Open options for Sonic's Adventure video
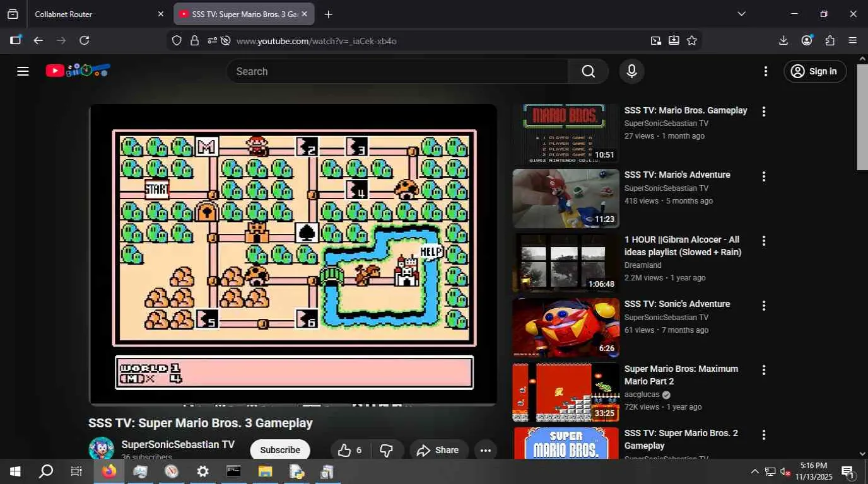 pyautogui.click(x=764, y=306)
